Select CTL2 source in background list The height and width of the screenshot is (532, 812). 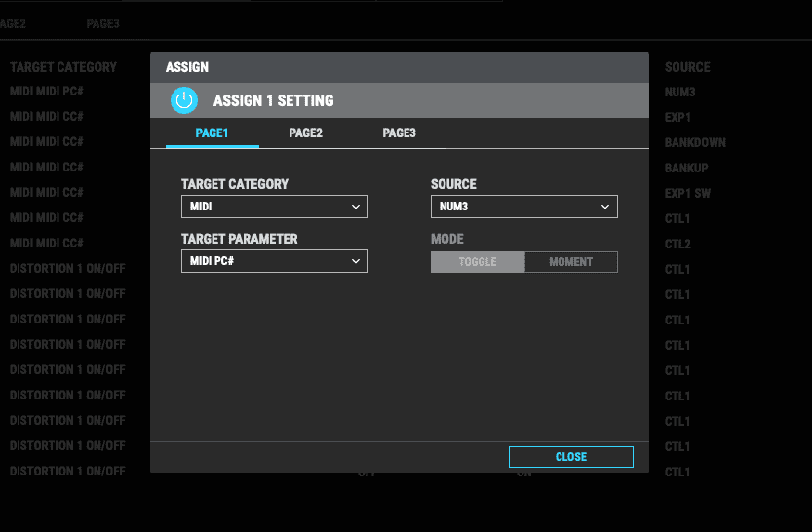pyautogui.click(x=677, y=245)
